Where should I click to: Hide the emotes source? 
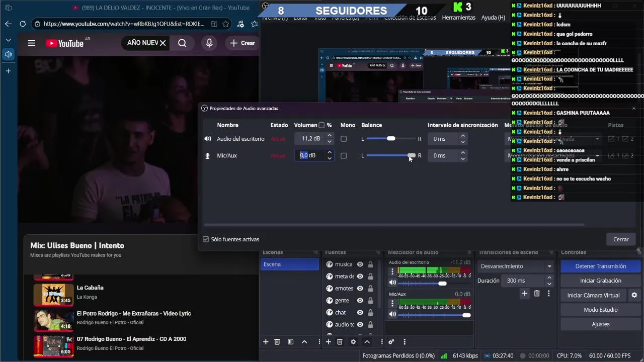click(x=360, y=289)
